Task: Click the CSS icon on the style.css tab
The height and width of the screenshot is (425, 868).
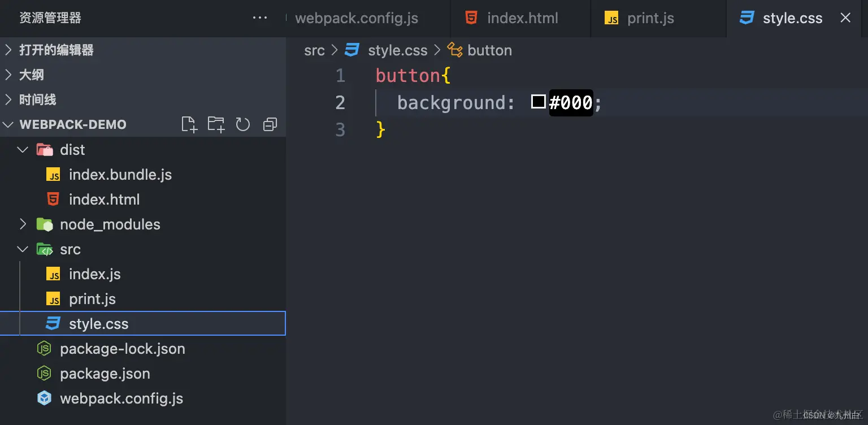Action: (747, 18)
